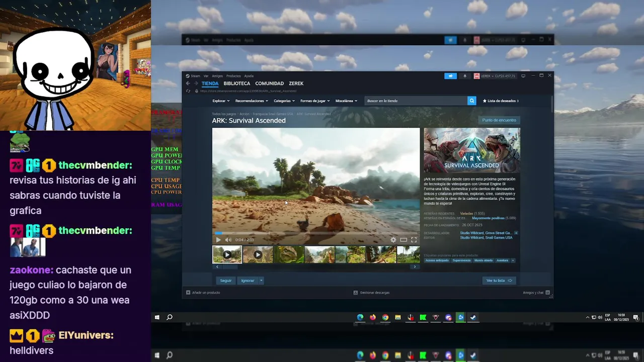Select the Mundo abierto tag
644x362 pixels.
pyautogui.click(x=484, y=260)
